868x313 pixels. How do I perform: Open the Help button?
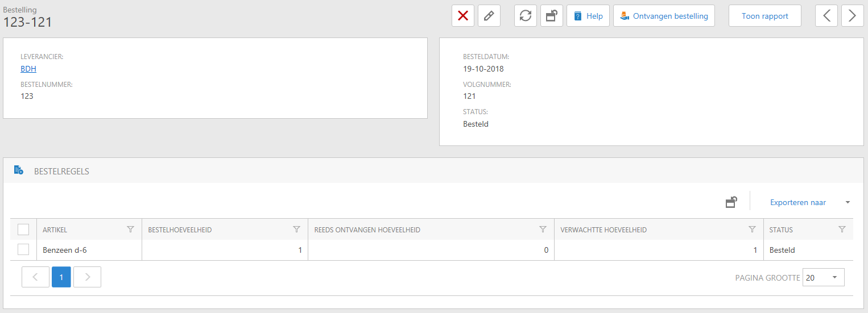click(588, 16)
